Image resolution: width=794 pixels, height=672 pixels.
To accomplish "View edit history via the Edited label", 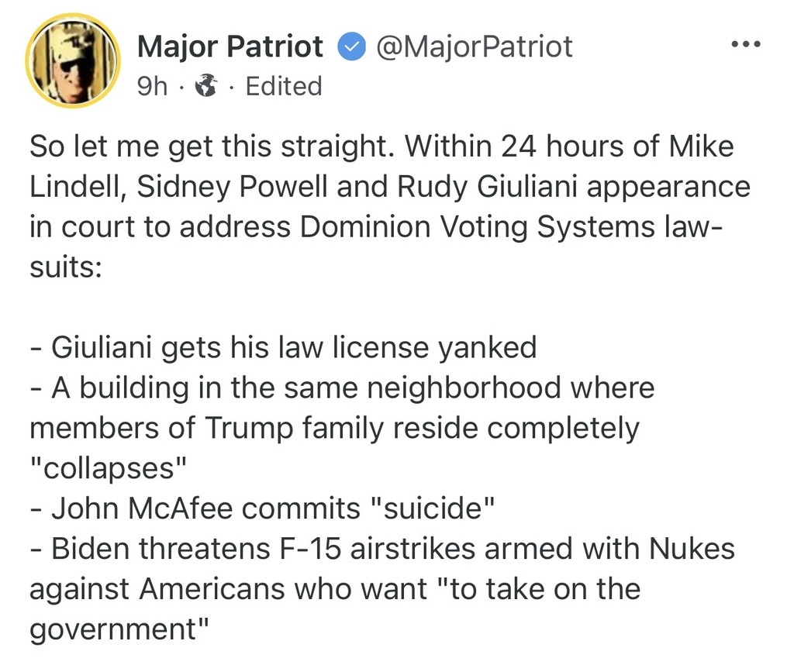I will 283,86.
